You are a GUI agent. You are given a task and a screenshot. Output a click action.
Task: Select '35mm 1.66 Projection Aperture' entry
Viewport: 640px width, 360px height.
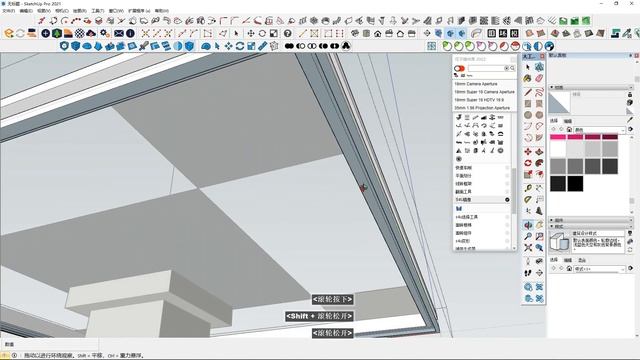[x=482, y=108]
